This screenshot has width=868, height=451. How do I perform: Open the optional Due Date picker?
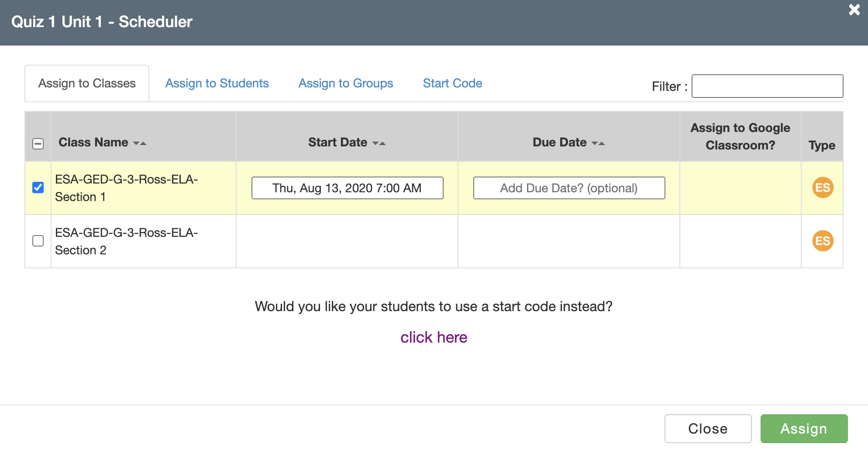pos(569,188)
